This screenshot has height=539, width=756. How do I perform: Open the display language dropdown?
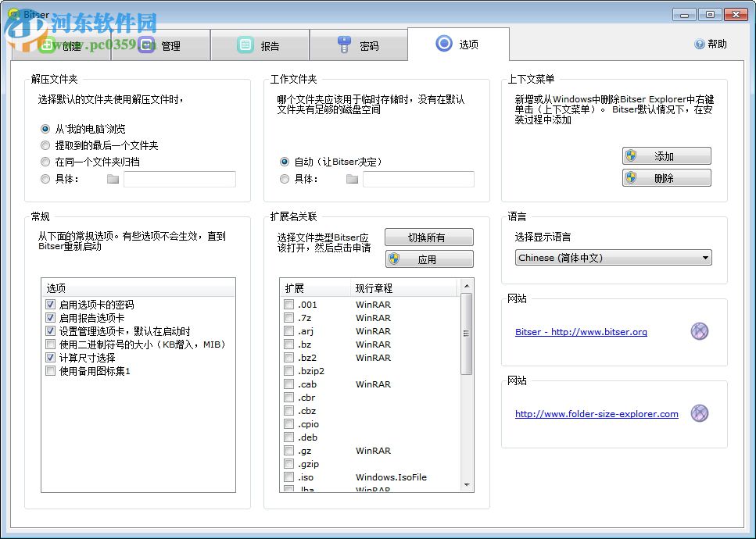(x=706, y=257)
